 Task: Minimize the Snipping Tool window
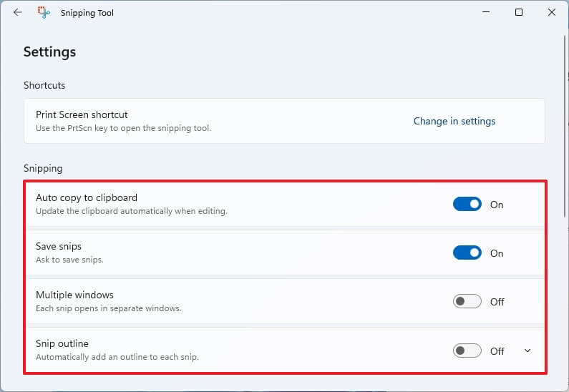click(486, 12)
